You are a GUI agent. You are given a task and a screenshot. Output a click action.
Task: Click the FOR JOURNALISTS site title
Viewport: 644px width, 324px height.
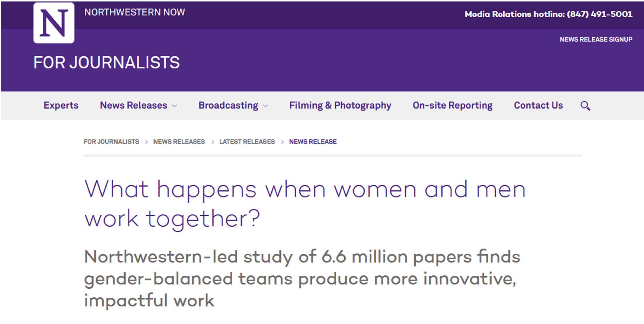click(106, 63)
